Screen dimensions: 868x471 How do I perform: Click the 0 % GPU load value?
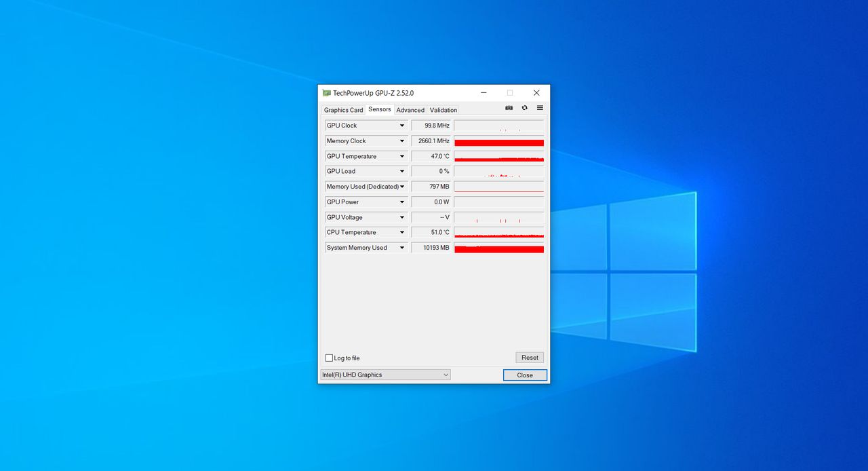pyautogui.click(x=431, y=172)
